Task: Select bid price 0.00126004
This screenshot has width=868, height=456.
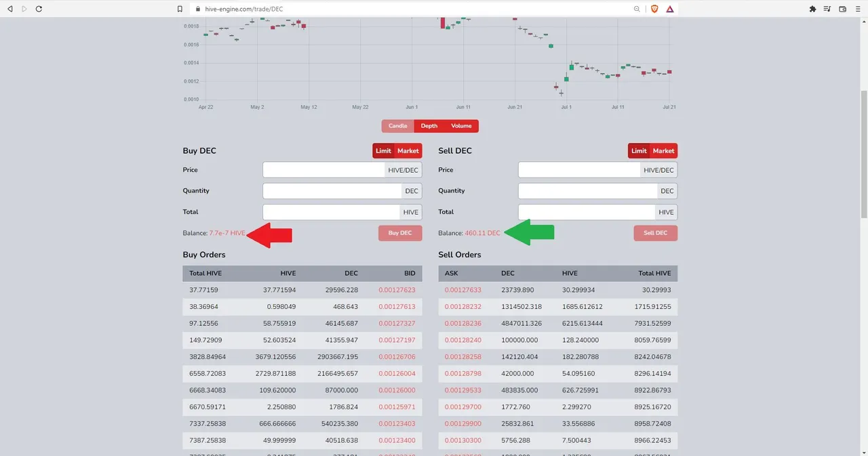Action: click(x=397, y=373)
